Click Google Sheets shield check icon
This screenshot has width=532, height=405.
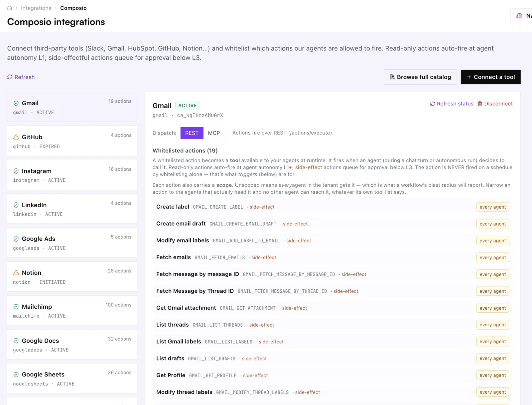(x=16, y=374)
